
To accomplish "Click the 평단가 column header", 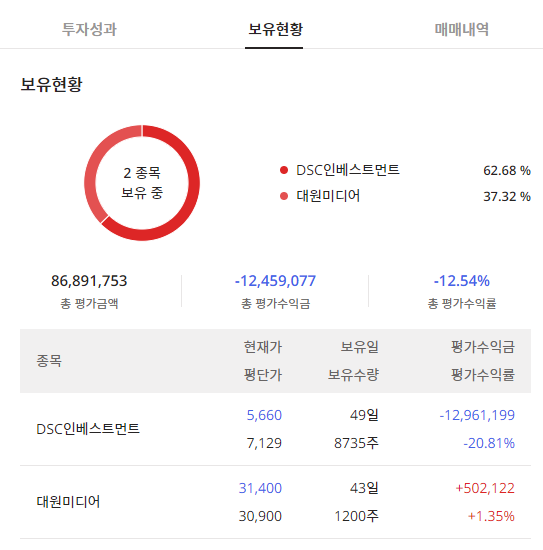I will [x=263, y=375].
